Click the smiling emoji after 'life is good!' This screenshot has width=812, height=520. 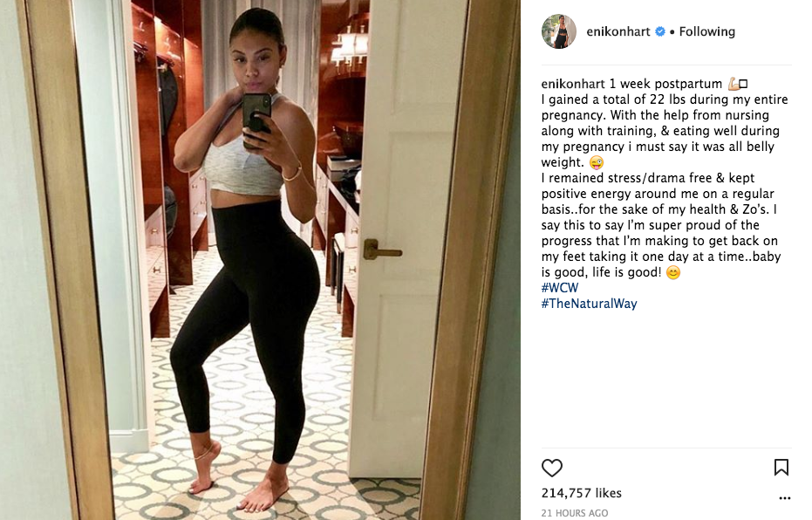pyautogui.click(x=672, y=272)
